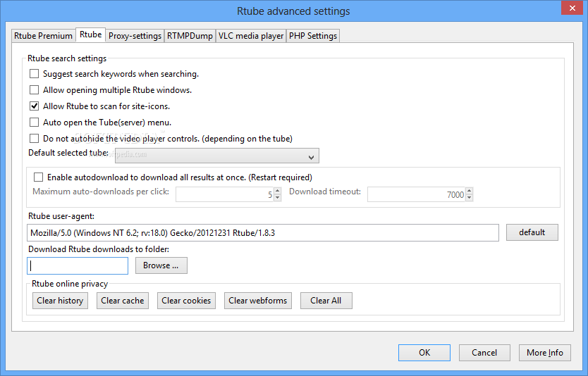
Task: Select the Rtube tab
Action: pyautogui.click(x=90, y=35)
